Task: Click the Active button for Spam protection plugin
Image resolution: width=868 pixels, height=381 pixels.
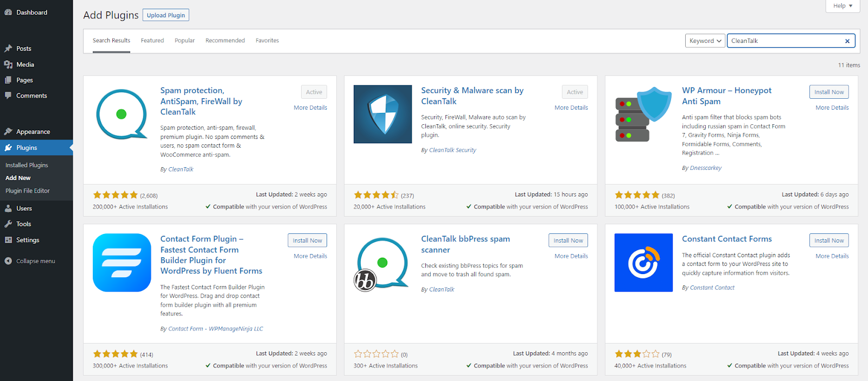Action: pos(314,92)
